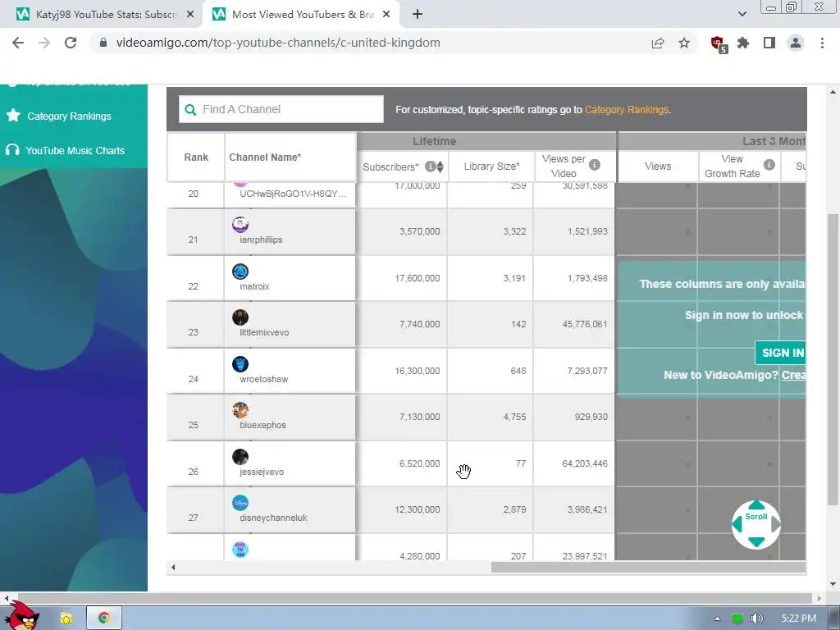Screen dimensions: 840x630
Task: Click the Views per Video info icon
Action: [594, 165]
